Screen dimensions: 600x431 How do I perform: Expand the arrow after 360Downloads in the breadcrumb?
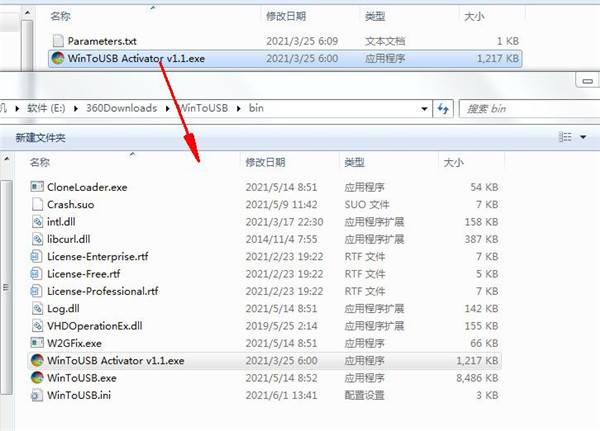point(168,109)
